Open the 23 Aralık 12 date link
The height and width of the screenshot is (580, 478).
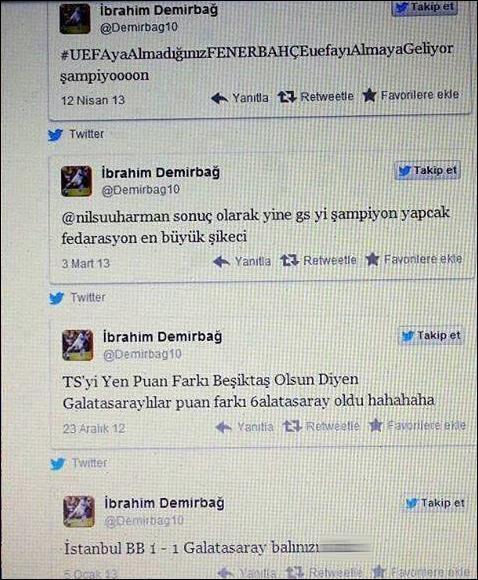point(94,429)
